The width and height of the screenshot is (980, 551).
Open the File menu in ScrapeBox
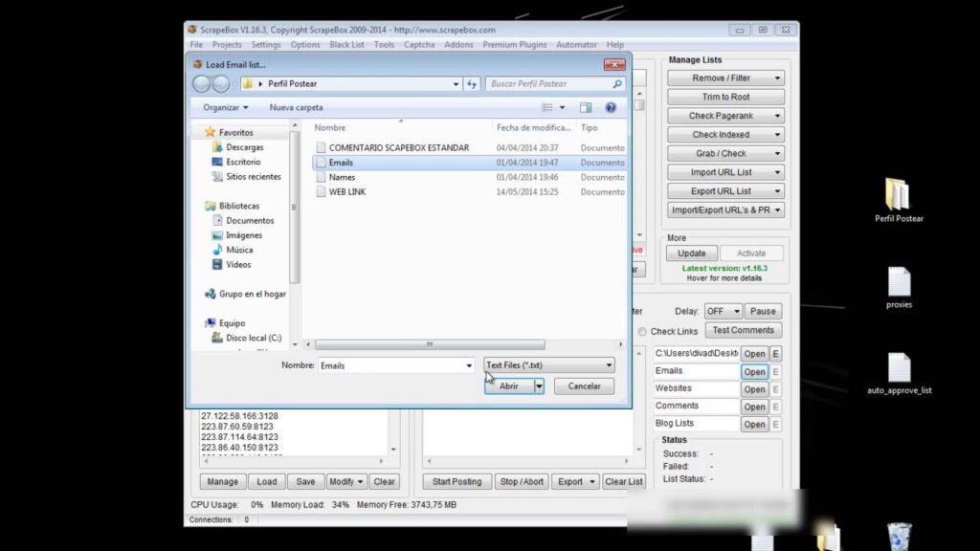click(196, 45)
